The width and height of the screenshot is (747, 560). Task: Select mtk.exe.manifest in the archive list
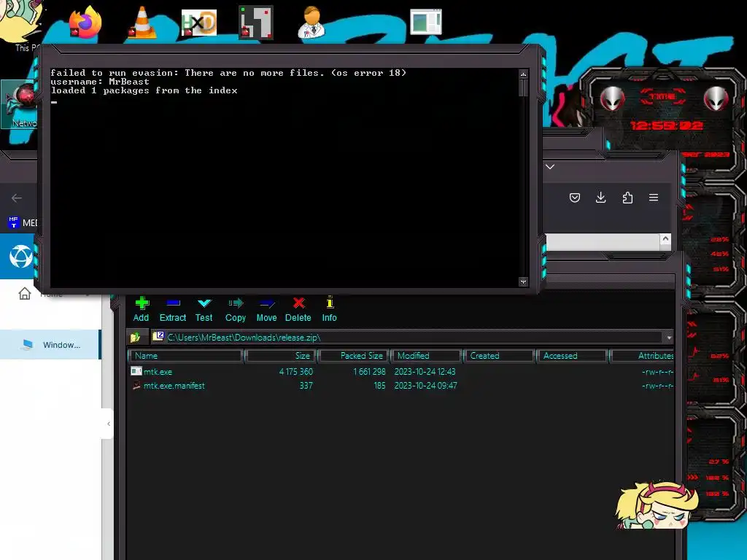tap(174, 386)
